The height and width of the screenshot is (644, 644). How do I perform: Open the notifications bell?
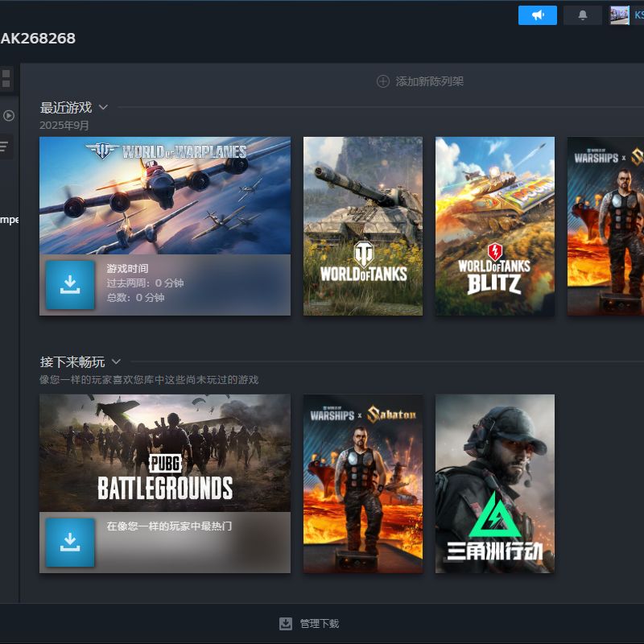[583, 15]
